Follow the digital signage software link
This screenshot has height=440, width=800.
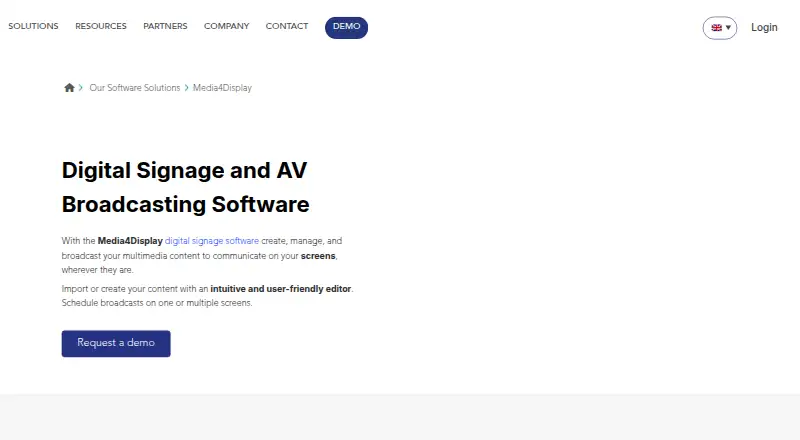[212, 240]
